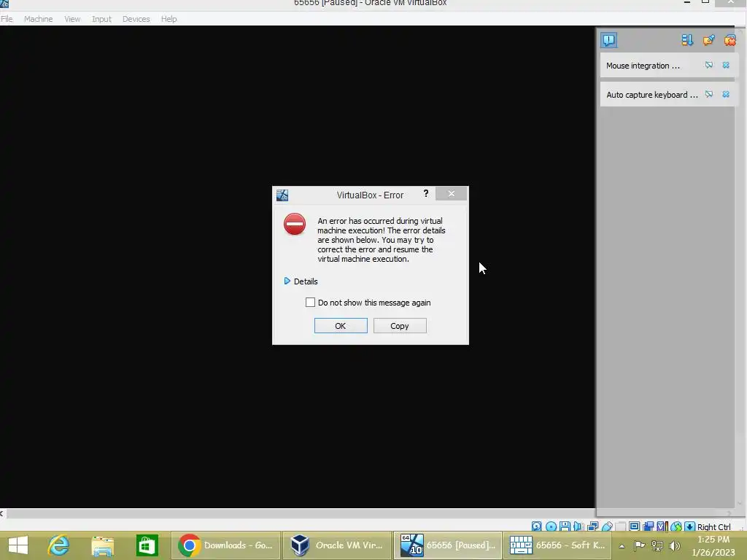
Task: Click the horizontal scrollbar left arrow
Action: click(x=2, y=513)
